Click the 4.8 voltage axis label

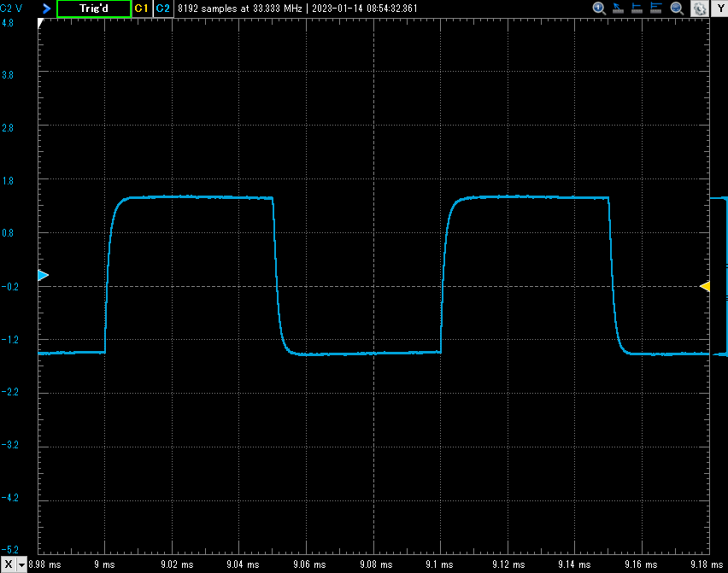coord(8,23)
